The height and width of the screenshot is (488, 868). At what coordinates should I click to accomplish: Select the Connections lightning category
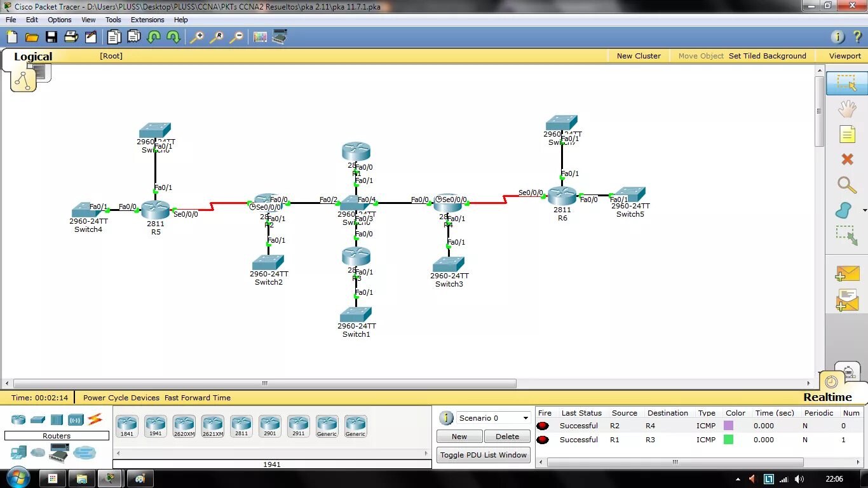pyautogui.click(x=95, y=419)
